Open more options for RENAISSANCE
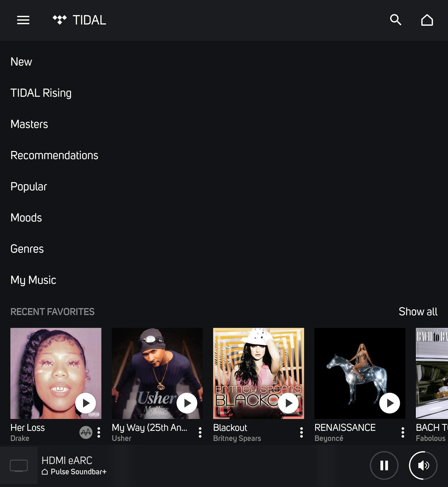 (x=403, y=432)
